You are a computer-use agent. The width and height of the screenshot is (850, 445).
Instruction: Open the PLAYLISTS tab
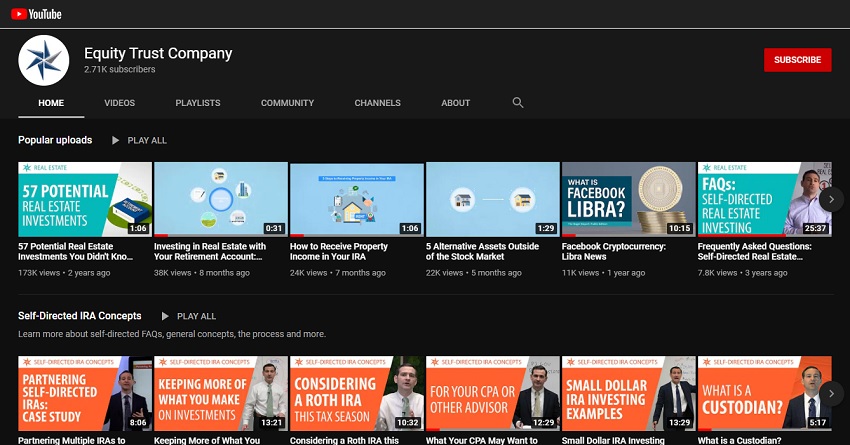pyautogui.click(x=198, y=102)
